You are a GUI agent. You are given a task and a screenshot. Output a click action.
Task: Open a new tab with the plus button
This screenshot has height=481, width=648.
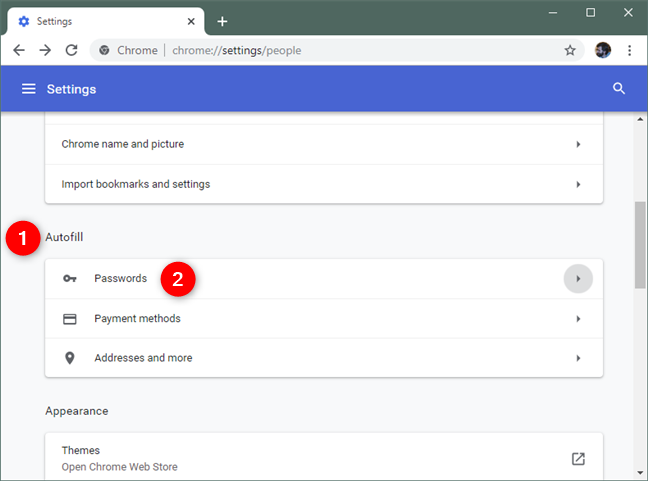222,21
